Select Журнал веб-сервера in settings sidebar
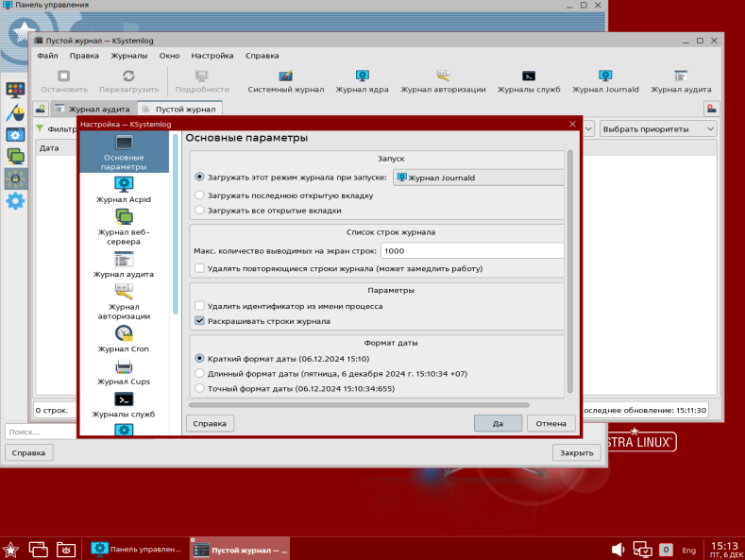This screenshot has width=745, height=560. 124,228
